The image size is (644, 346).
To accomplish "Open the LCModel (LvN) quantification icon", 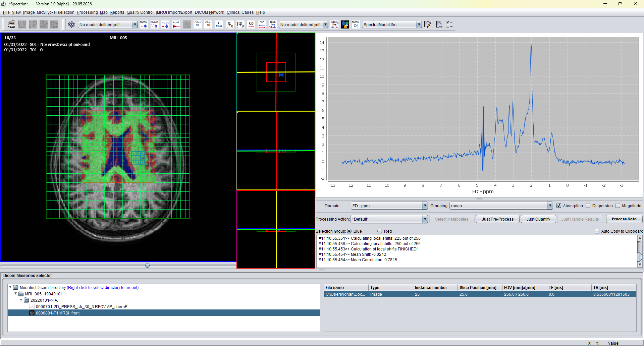I will pos(345,24).
